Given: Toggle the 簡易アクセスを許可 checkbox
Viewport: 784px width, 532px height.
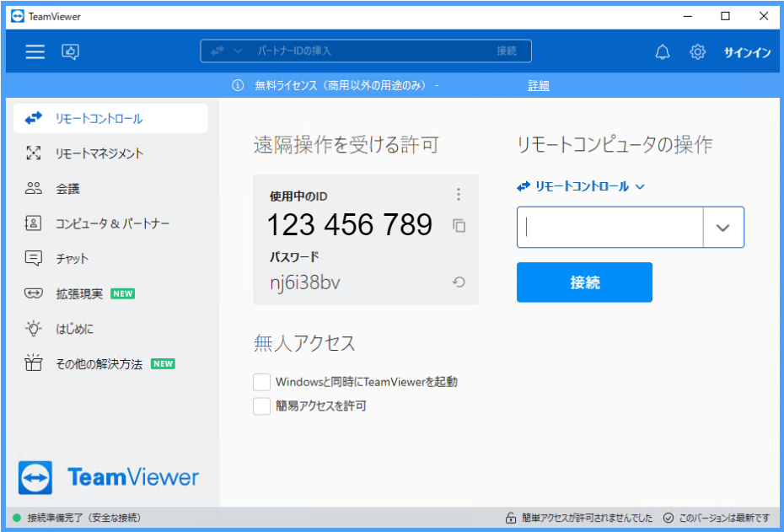Looking at the screenshot, I should pyautogui.click(x=262, y=406).
